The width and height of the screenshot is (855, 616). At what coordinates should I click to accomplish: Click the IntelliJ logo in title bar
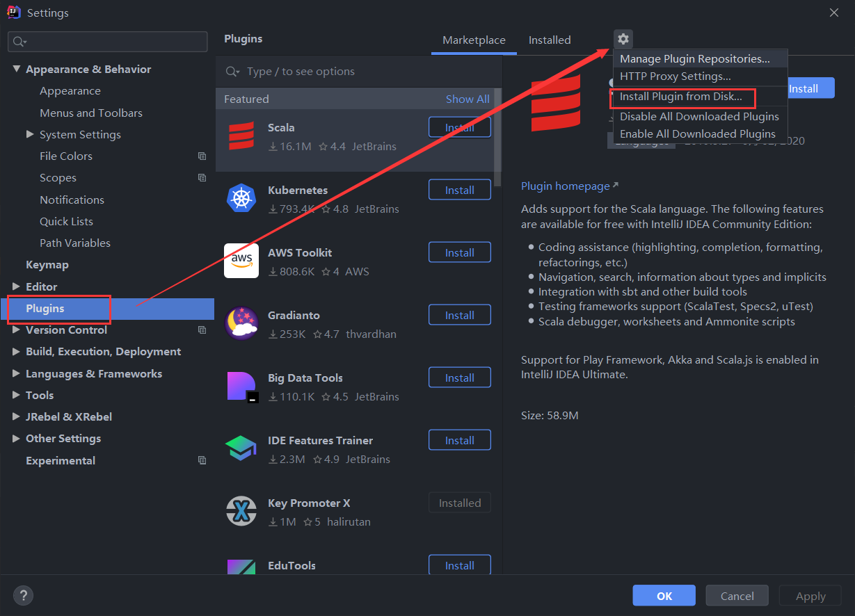(x=13, y=13)
